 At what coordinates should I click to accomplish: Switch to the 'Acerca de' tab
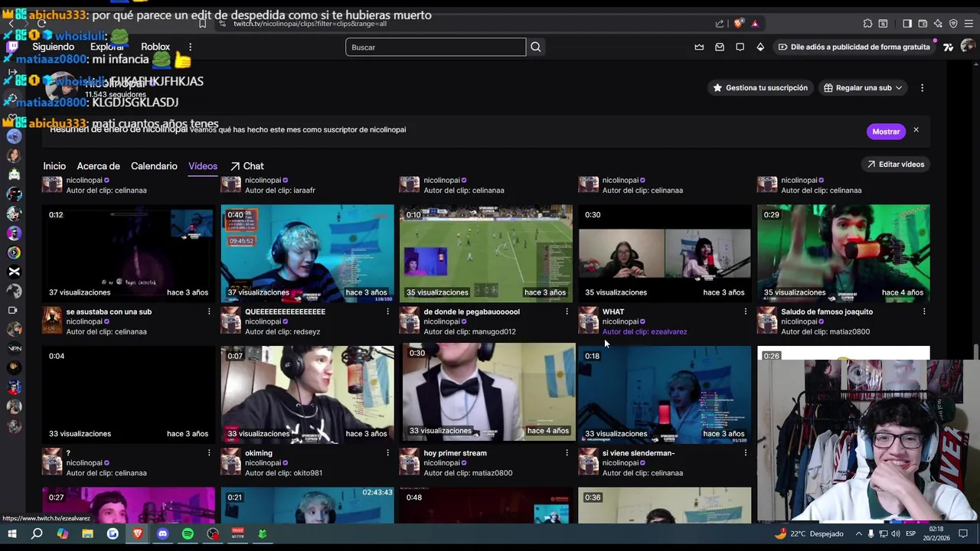click(x=98, y=166)
